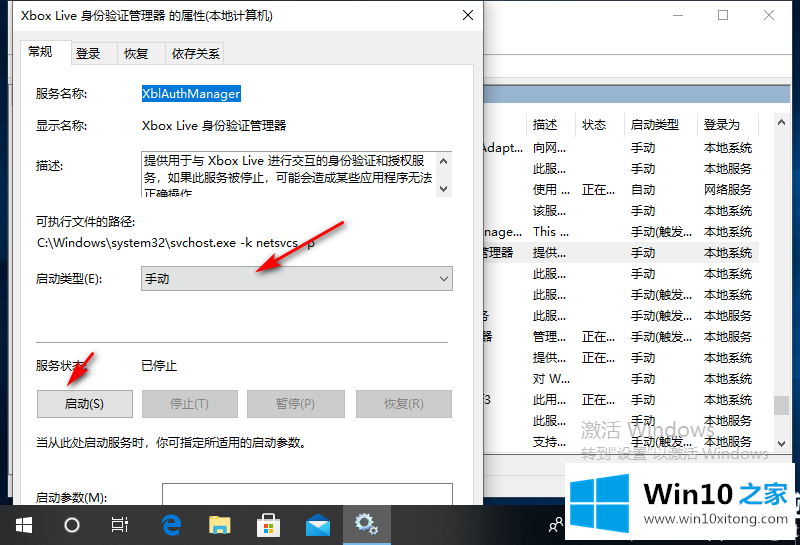The width and height of the screenshot is (800, 545).
Task: Open the Mail app taskbar icon
Action: pyautogui.click(x=318, y=524)
